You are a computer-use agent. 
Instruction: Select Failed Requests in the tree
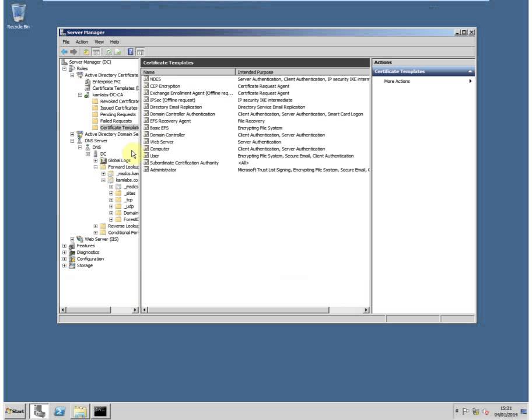(116, 121)
